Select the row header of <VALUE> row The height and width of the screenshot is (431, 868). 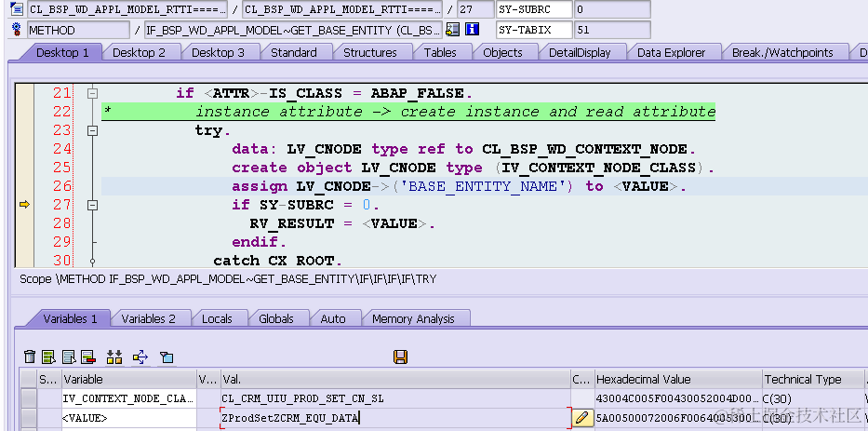pos(28,418)
